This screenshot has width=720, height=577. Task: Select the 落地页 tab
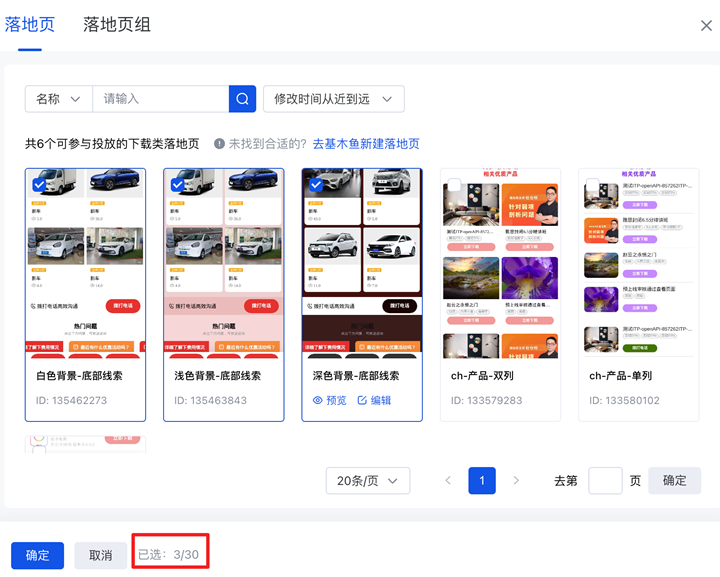tap(29, 25)
